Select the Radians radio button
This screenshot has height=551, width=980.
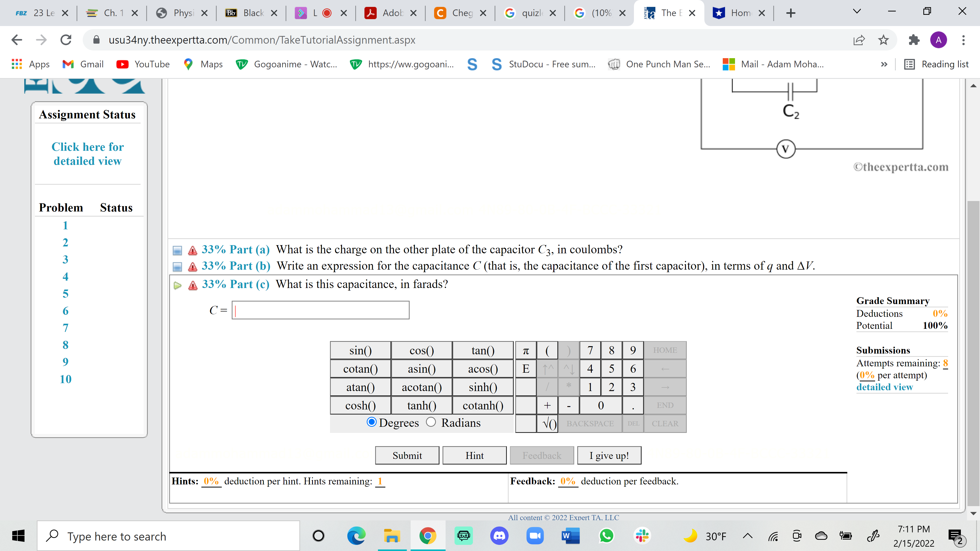tap(431, 422)
